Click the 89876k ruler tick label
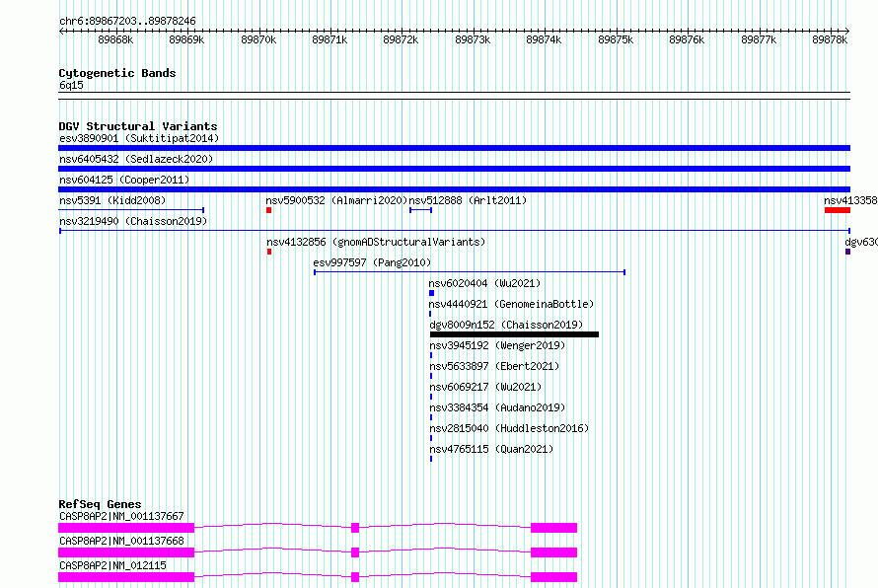Screen dimensions: 878x588 click(687, 39)
